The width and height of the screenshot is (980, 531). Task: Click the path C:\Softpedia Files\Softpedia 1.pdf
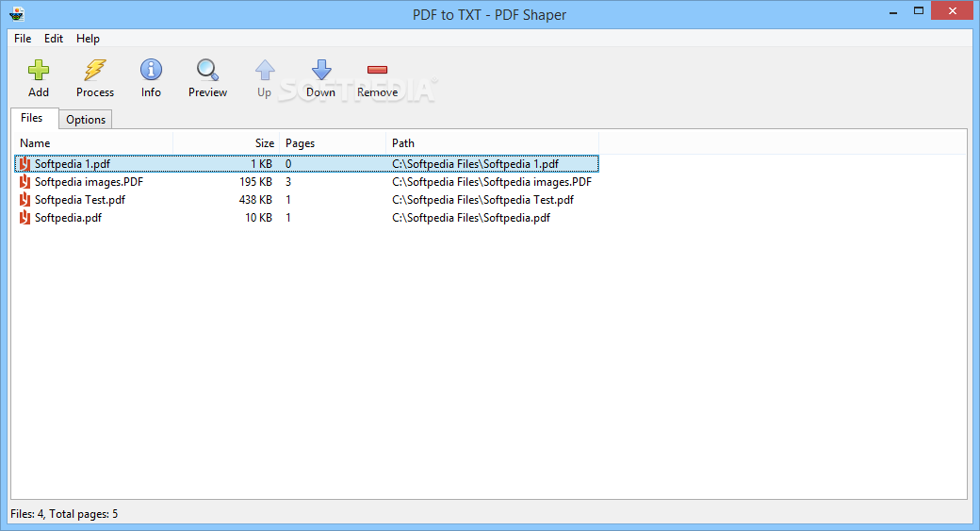476,164
